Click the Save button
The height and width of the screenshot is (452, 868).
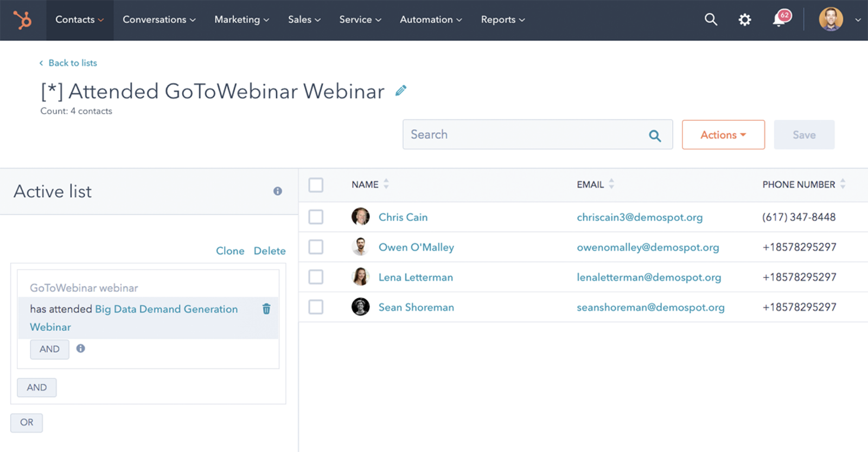(804, 135)
